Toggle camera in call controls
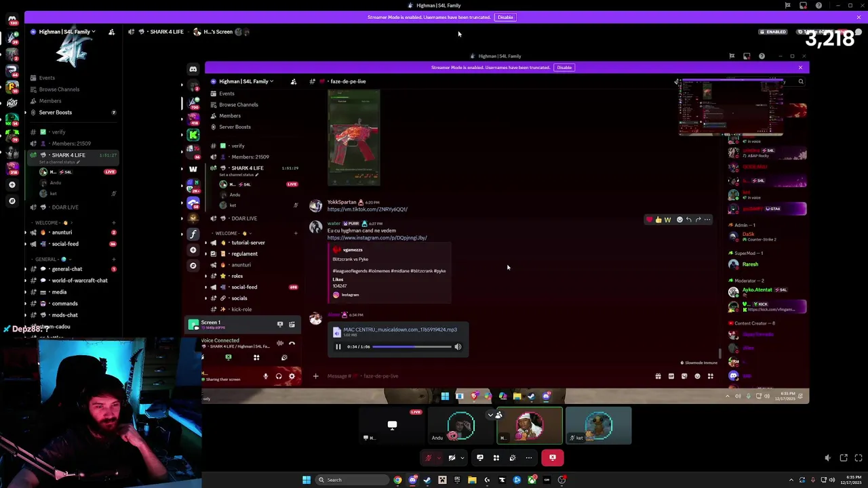868x488 pixels. (x=452, y=458)
